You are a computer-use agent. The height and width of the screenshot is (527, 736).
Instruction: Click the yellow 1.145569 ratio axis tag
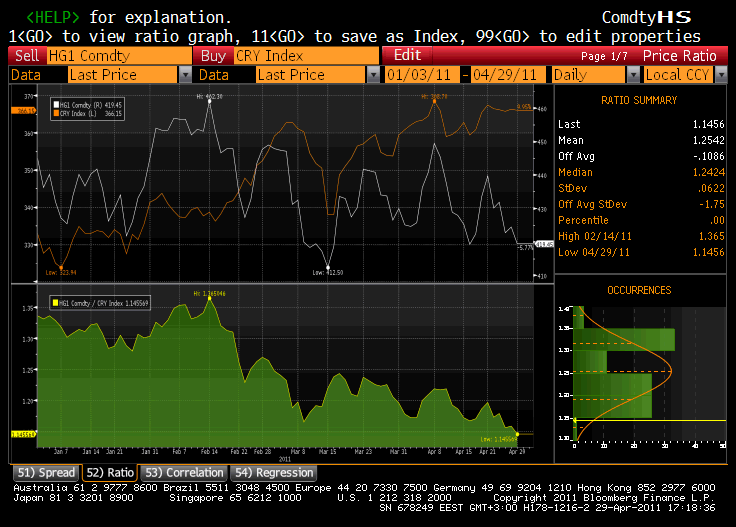coord(23,435)
